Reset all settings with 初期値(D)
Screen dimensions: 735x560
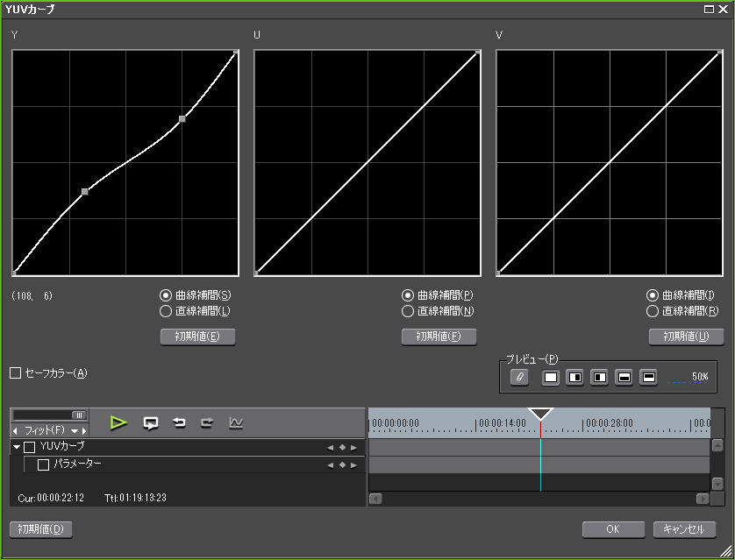(x=40, y=529)
